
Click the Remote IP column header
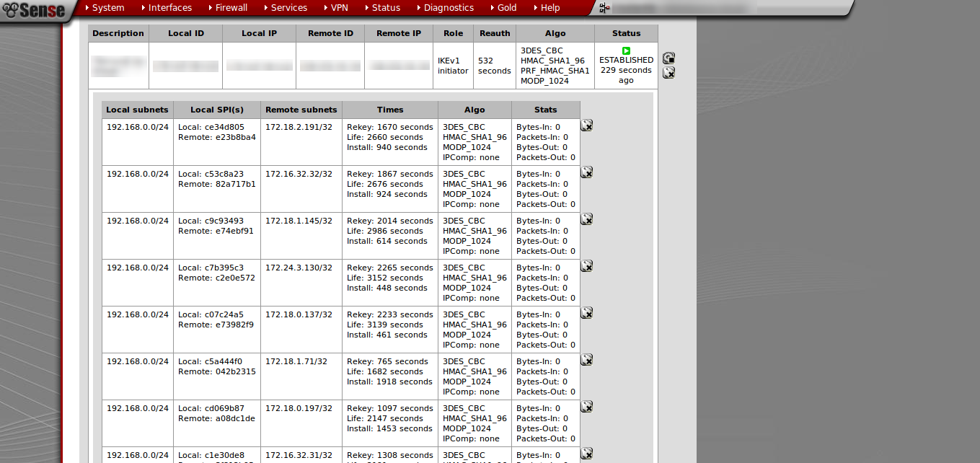399,33
